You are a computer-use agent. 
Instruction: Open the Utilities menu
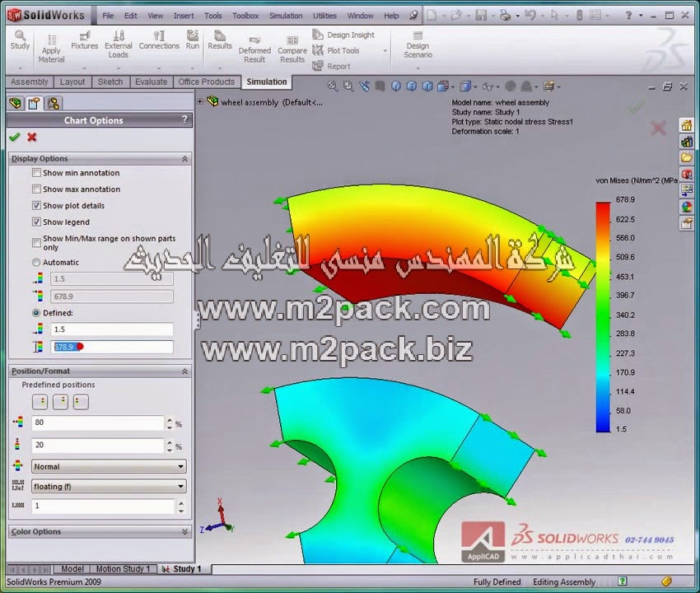[x=324, y=16]
